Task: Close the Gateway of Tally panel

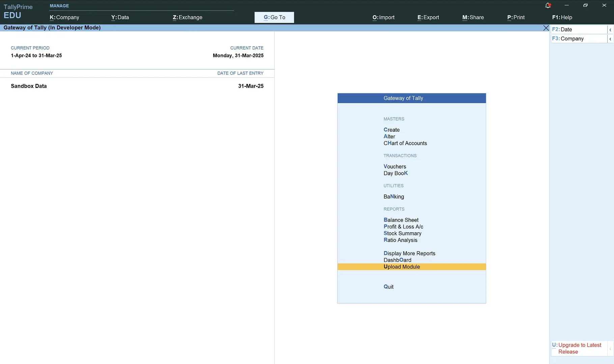Action: click(546, 28)
